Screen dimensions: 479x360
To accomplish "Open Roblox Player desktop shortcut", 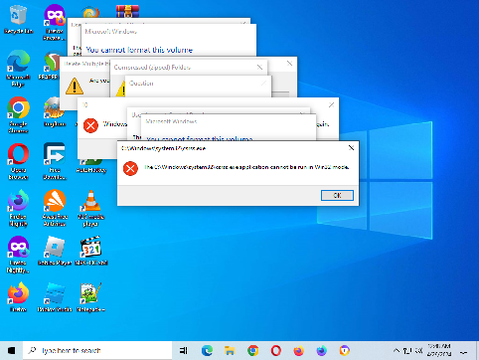I will [x=55, y=251].
